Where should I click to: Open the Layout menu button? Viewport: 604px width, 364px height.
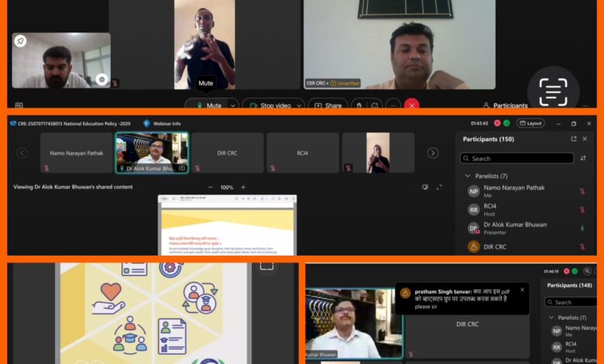point(530,123)
